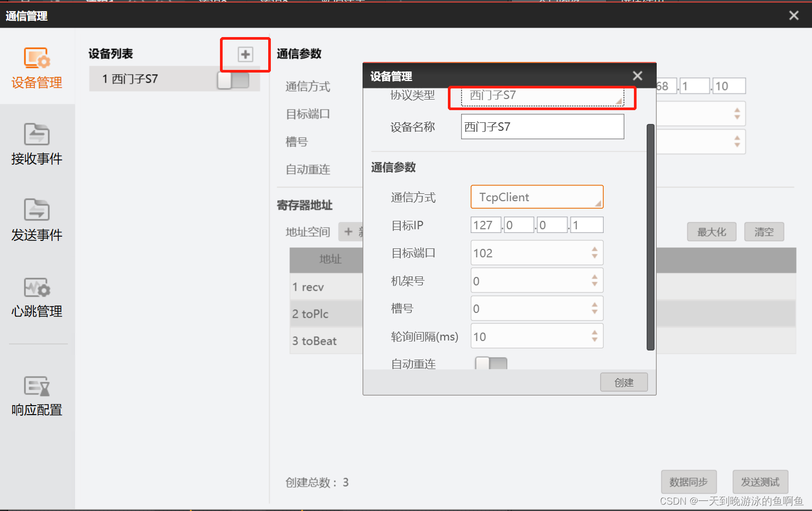Toggle the 西门子S7 device enable switch

tap(233, 80)
